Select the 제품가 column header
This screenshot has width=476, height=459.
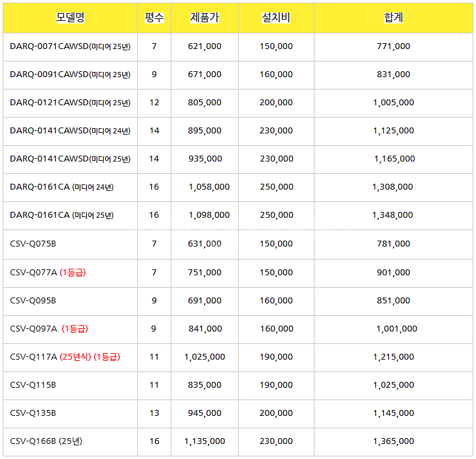(x=204, y=18)
